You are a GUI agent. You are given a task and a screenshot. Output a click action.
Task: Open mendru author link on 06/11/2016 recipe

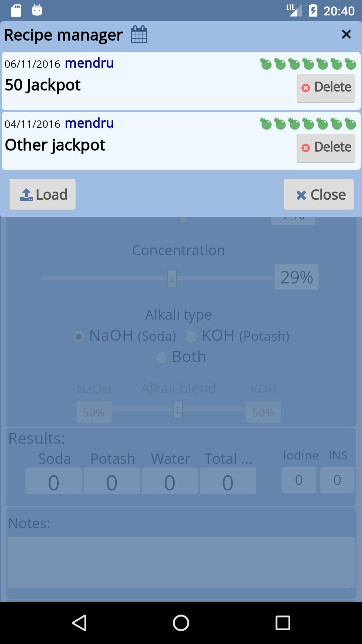[89, 63]
